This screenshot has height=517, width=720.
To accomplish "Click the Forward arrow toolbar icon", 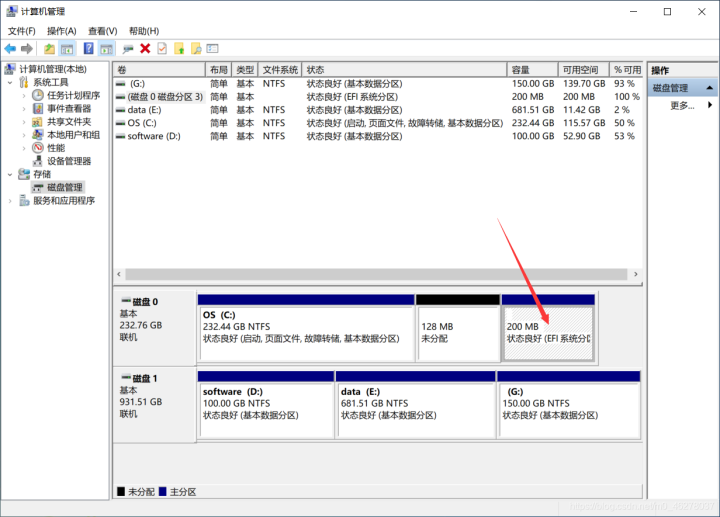I will [x=27, y=48].
